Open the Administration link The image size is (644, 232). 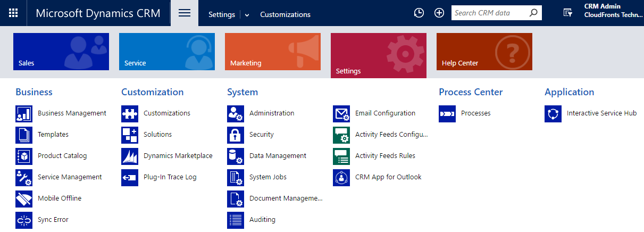click(272, 113)
